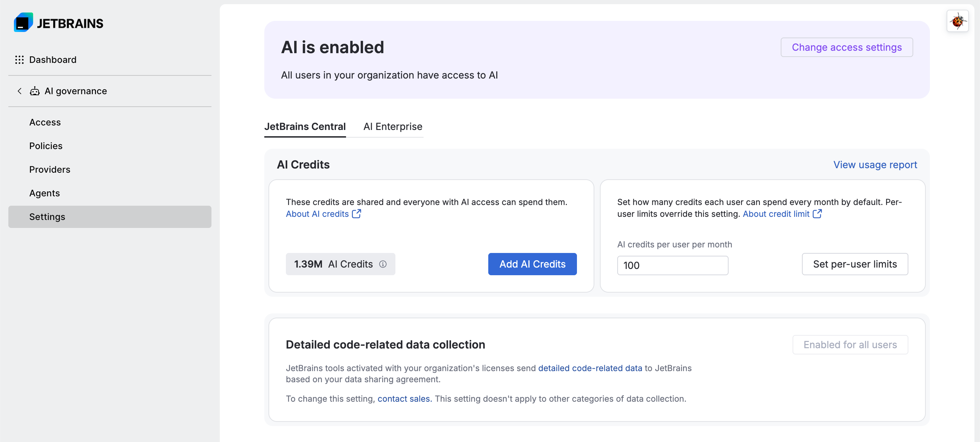Switch to the AI Enterprise tab
This screenshot has height=442, width=980.
(393, 126)
